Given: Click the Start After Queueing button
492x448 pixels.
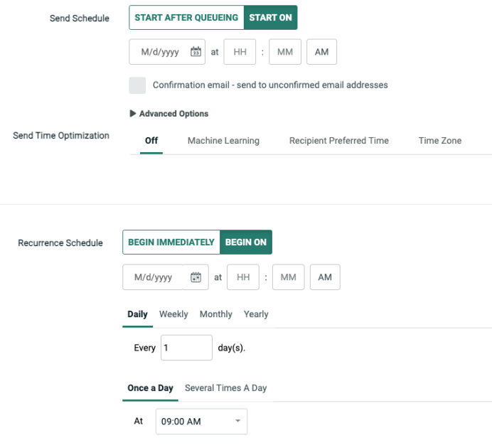Looking at the screenshot, I should (x=187, y=18).
